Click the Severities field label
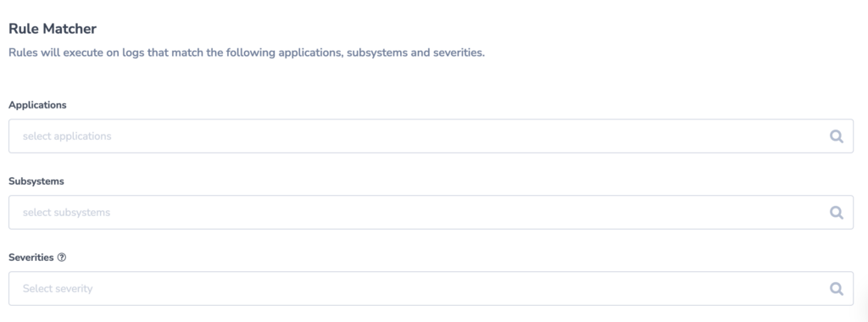 click(31, 258)
